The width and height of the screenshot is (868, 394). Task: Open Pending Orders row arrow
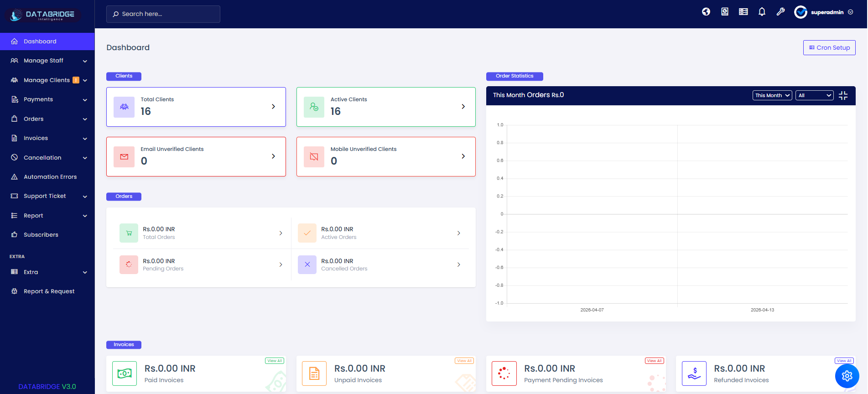(x=281, y=264)
